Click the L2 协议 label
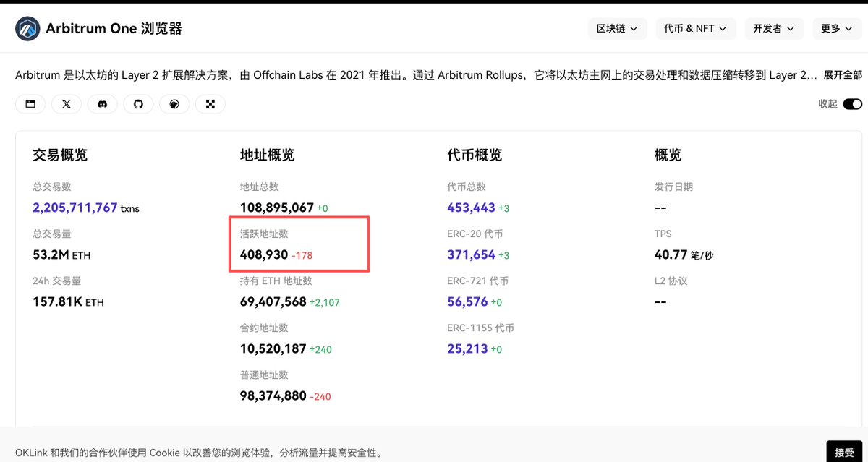The image size is (868, 462). (x=671, y=281)
